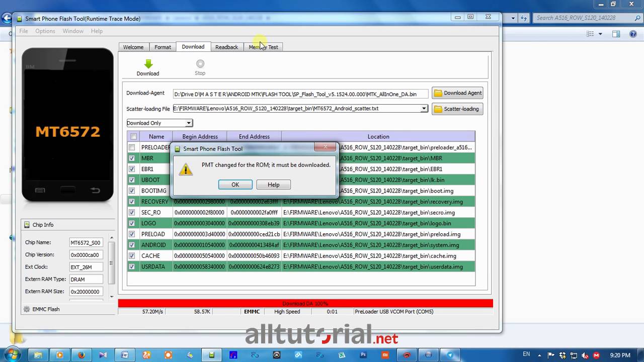Screen dimensions: 644x362
Task: Click the Explorer search magnifier icon
Action: (x=637, y=18)
